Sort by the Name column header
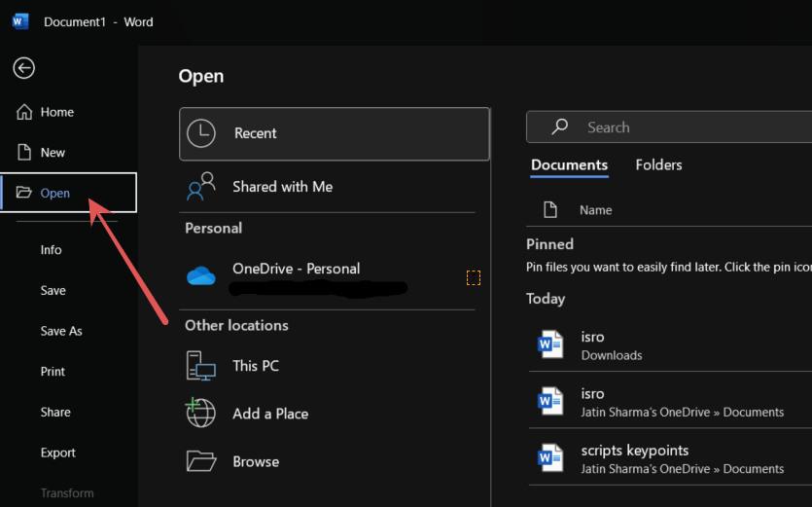The image size is (812, 507). click(595, 210)
